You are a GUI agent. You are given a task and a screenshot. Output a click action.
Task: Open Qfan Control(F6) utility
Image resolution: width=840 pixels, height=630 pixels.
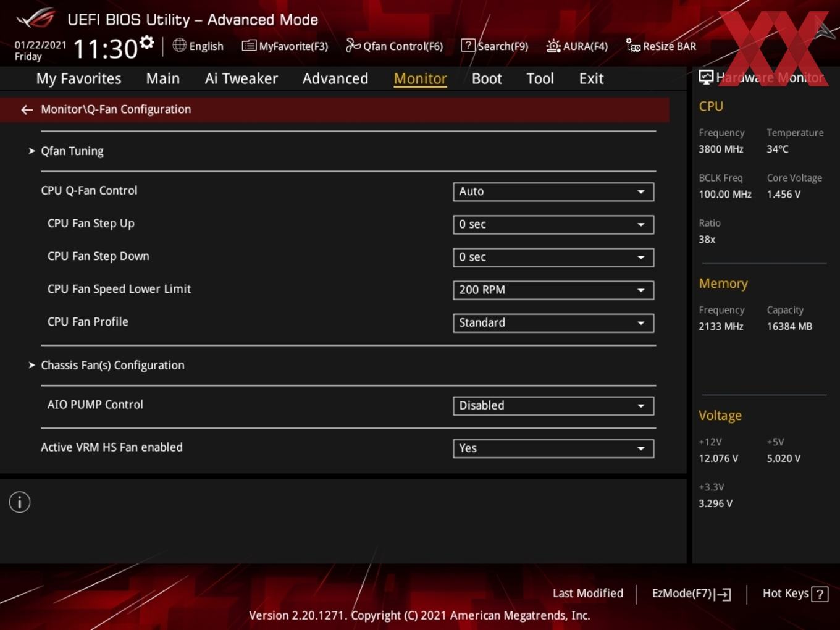pyautogui.click(x=395, y=46)
